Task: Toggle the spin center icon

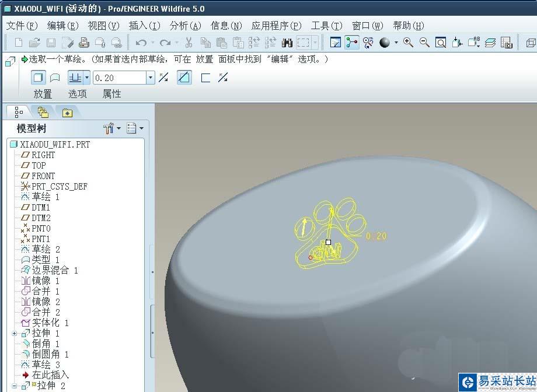Action: (352, 43)
